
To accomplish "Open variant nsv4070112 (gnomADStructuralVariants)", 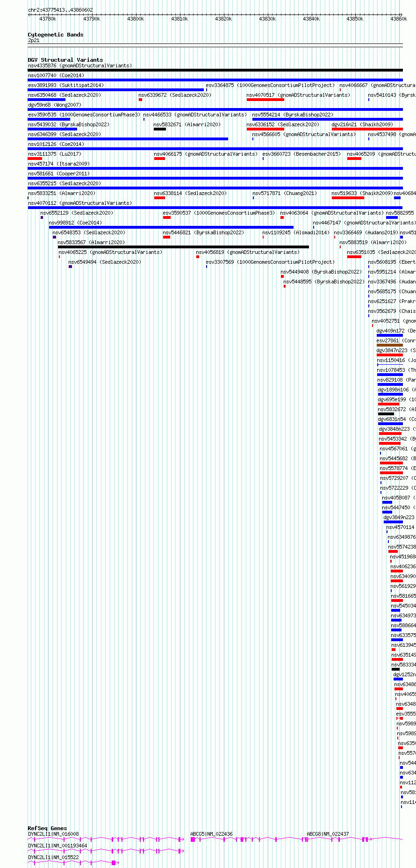I will 80,203.
